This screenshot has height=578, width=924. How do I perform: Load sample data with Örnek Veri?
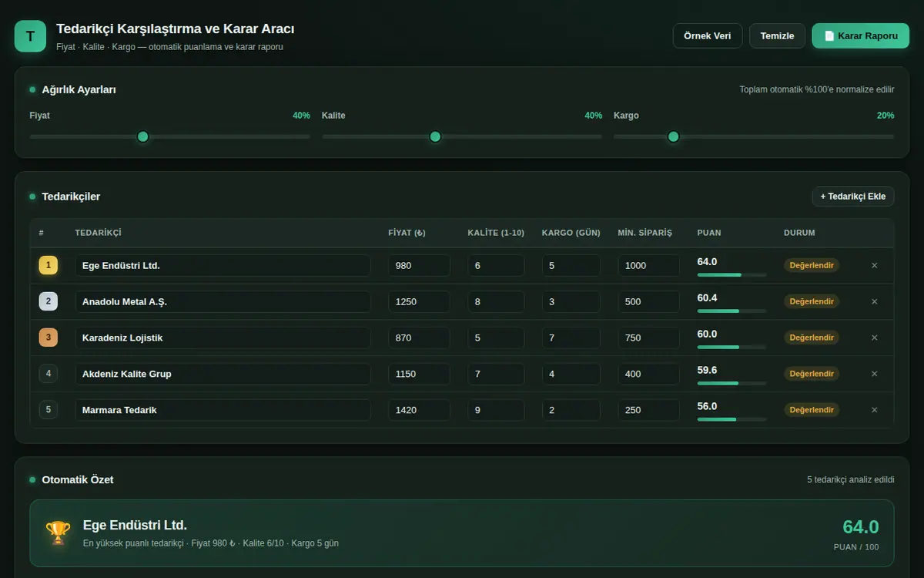coord(708,36)
